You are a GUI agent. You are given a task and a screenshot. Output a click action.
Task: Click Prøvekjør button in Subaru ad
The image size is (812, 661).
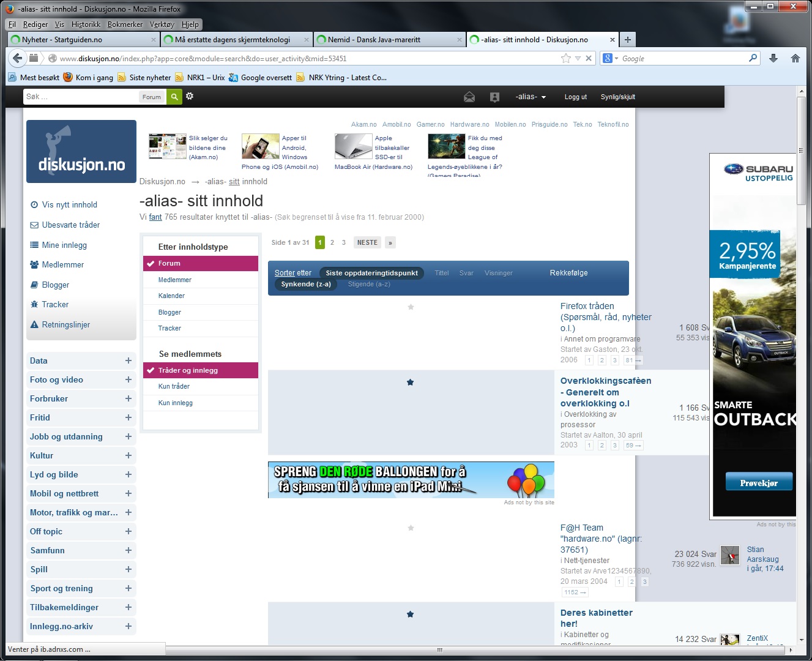tap(759, 482)
